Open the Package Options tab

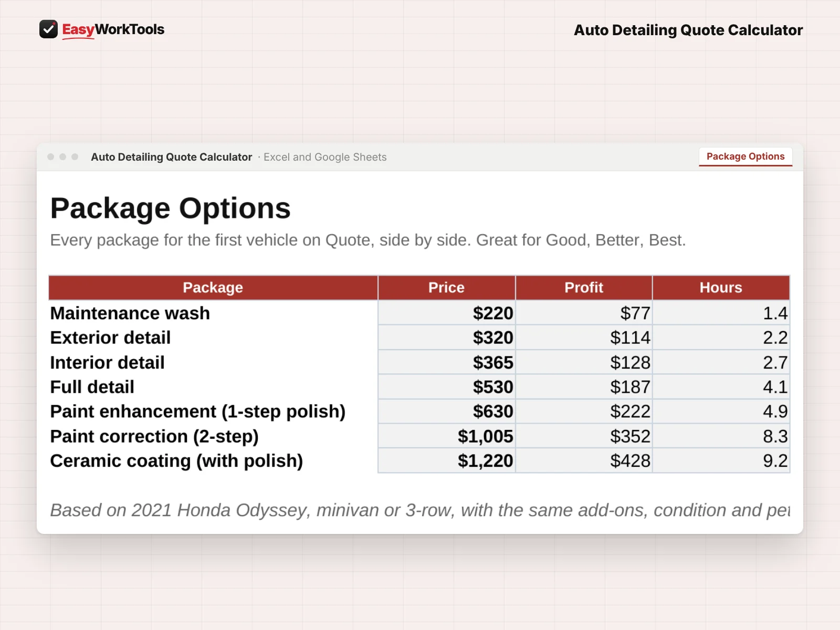pyautogui.click(x=745, y=156)
